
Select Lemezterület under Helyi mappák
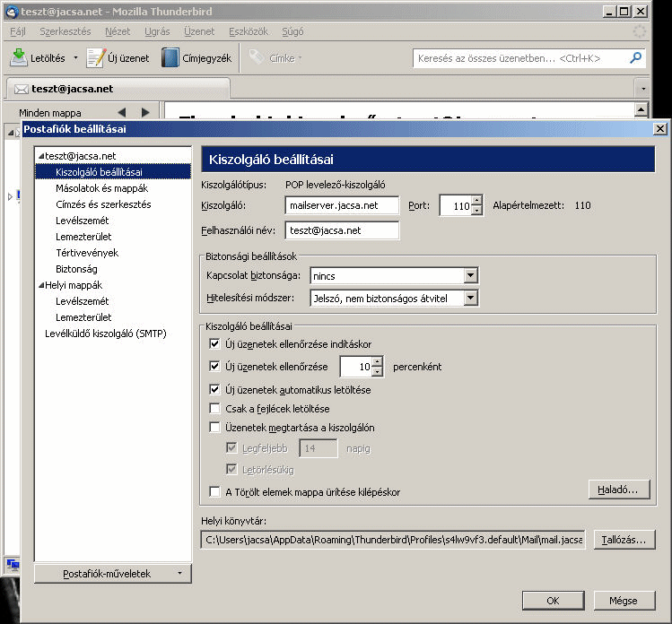click(83, 317)
